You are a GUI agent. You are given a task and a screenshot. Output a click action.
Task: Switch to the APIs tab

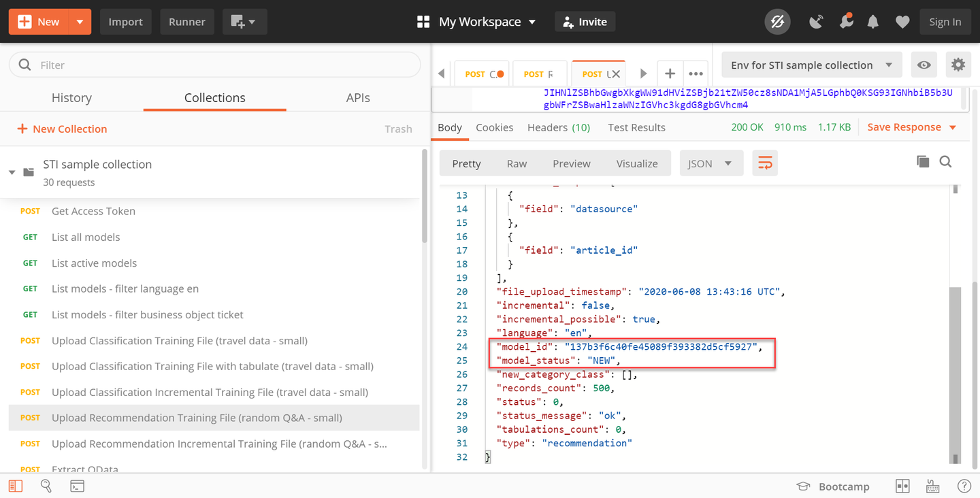(358, 97)
